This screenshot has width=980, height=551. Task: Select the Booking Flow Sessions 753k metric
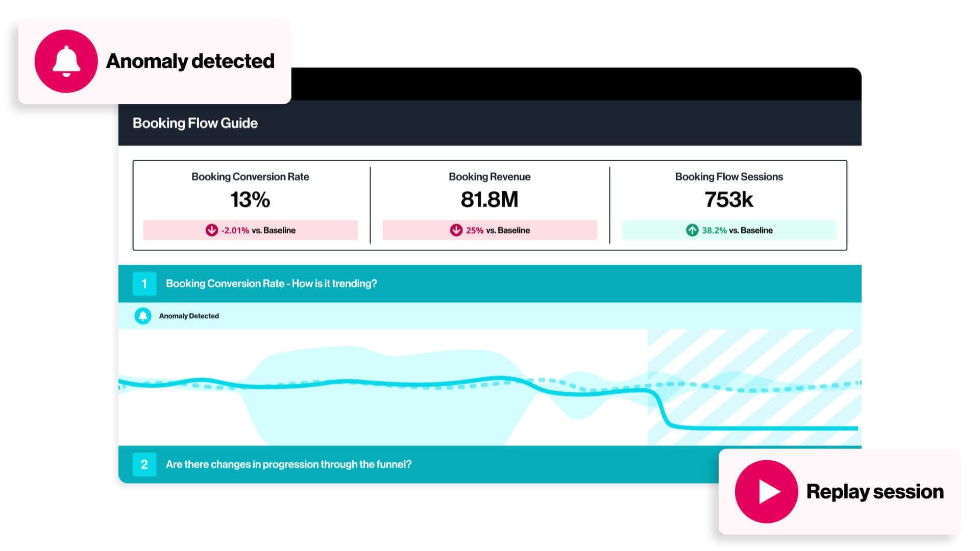coord(729,199)
